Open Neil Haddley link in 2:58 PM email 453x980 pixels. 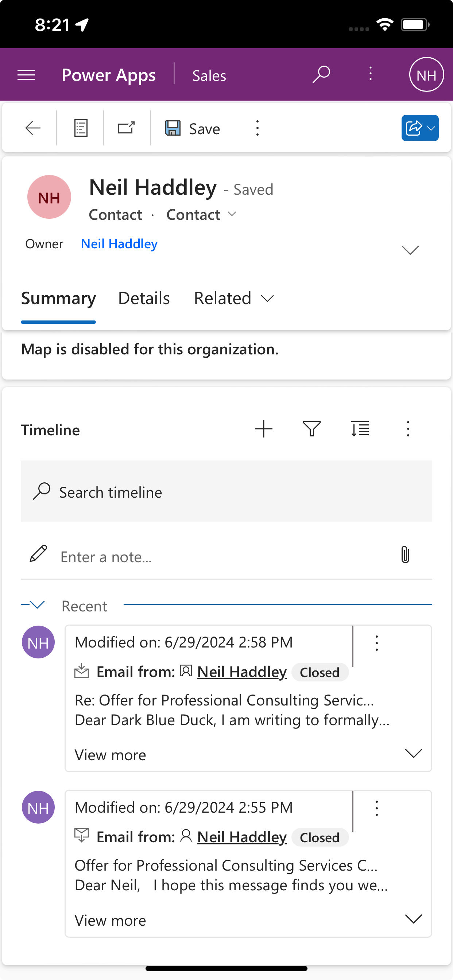pos(242,672)
